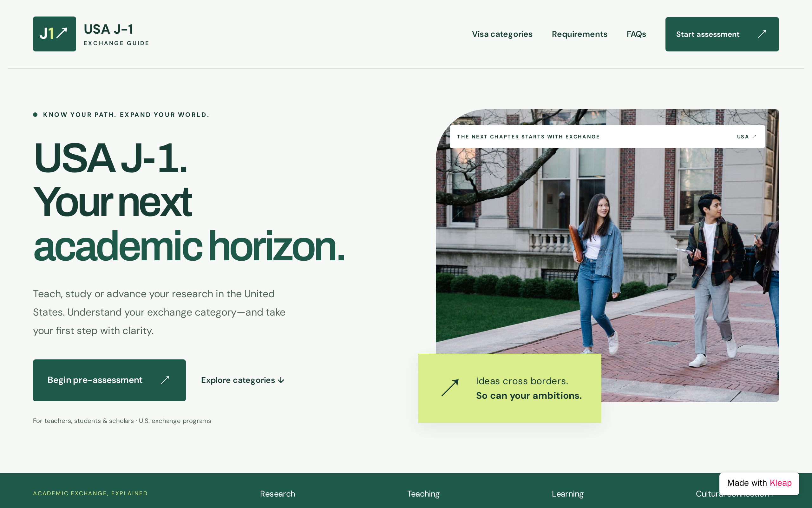
Task: Click Start assessment button
Action: [722, 34]
